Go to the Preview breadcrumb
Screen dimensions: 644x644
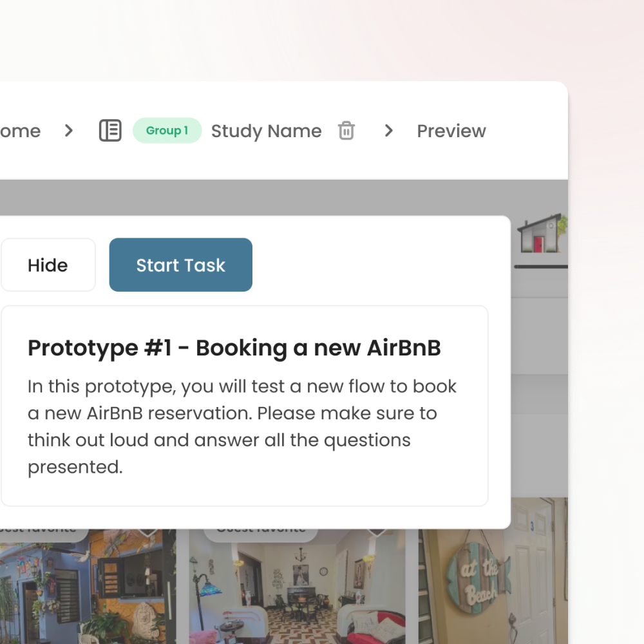coord(451,131)
